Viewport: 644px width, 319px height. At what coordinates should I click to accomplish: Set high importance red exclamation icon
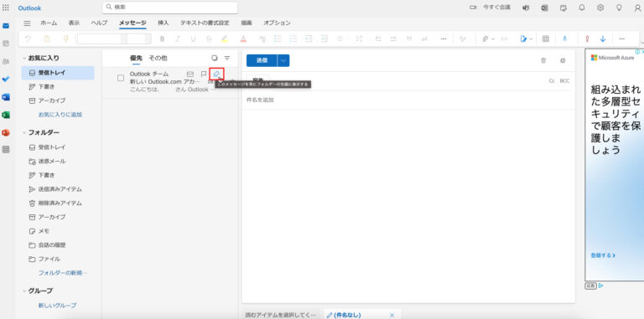587,39
